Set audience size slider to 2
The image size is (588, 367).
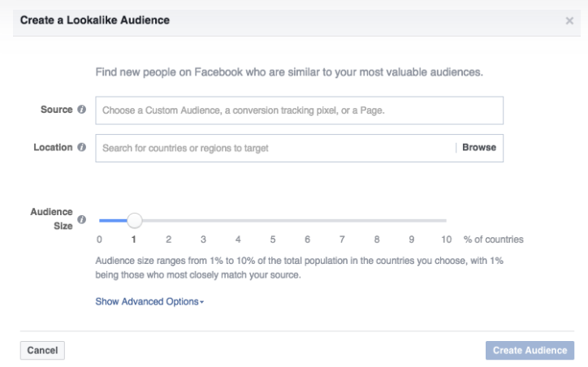[x=169, y=220]
